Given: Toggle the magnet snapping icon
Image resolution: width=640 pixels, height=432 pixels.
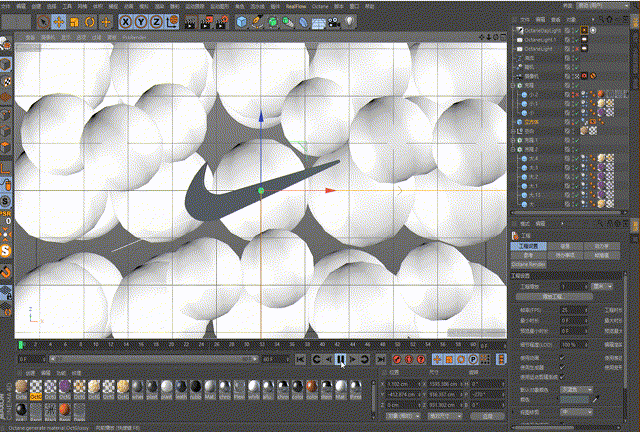Looking at the screenshot, I should 6,271.
